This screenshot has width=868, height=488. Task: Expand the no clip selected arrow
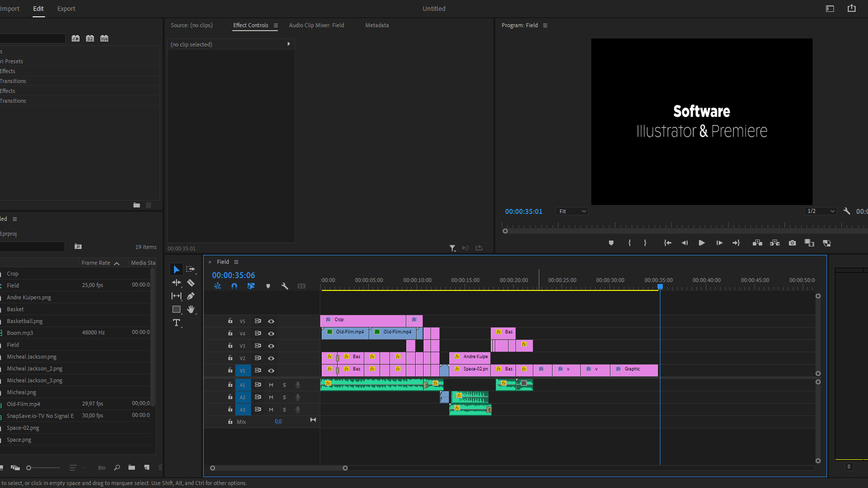pos(289,44)
